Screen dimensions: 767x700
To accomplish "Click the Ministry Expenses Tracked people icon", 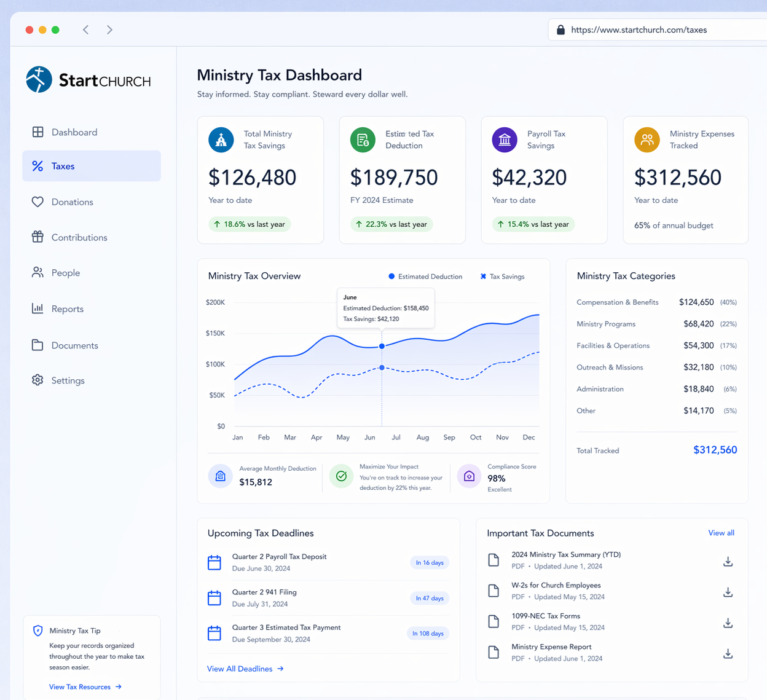I will [x=647, y=140].
